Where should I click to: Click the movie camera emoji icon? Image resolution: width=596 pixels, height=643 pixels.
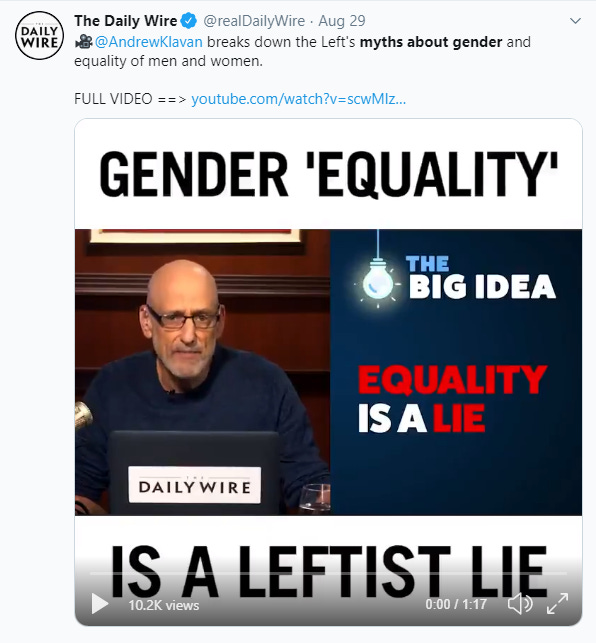pyautogui.click(x=84, y=41)
